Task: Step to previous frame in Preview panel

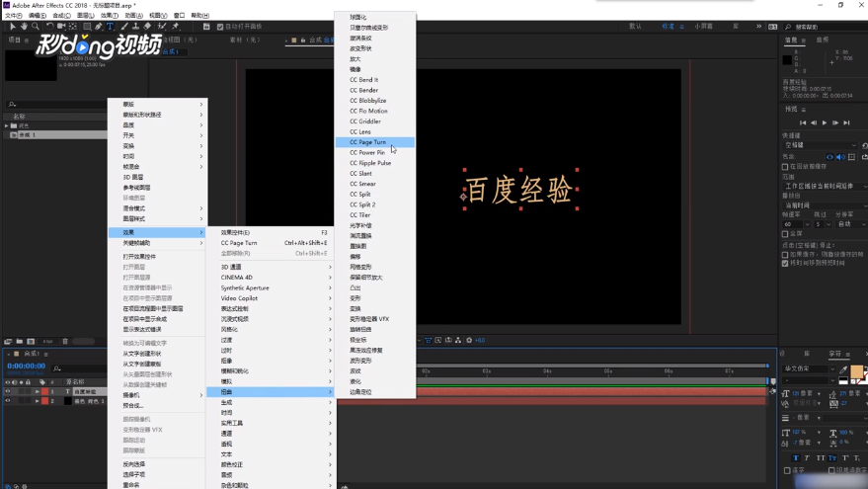Action: pyautogui.click(x=814, y=122)
